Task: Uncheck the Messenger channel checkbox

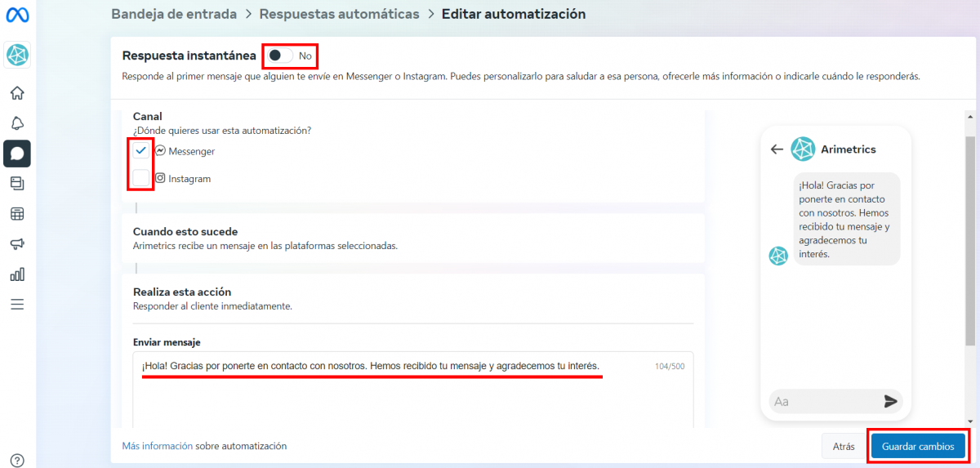Action: tap(141, 151)
